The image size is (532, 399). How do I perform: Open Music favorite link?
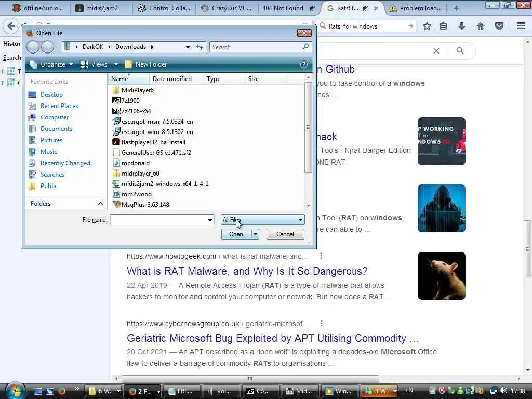[48, 152]
